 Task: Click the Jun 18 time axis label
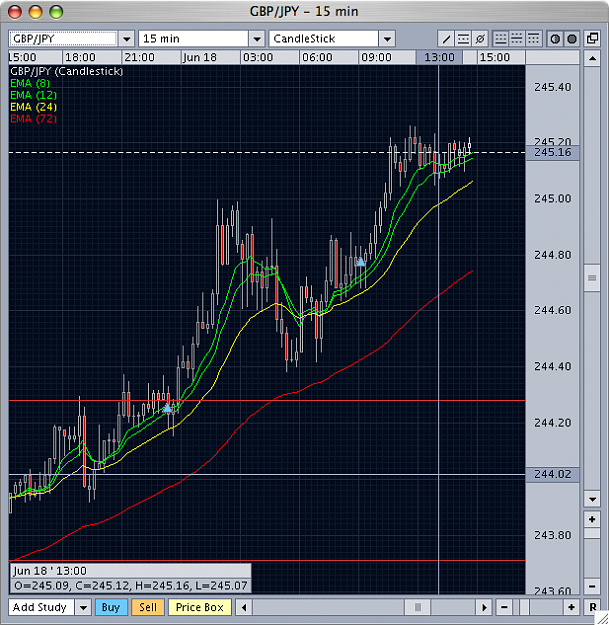point(200,57)
